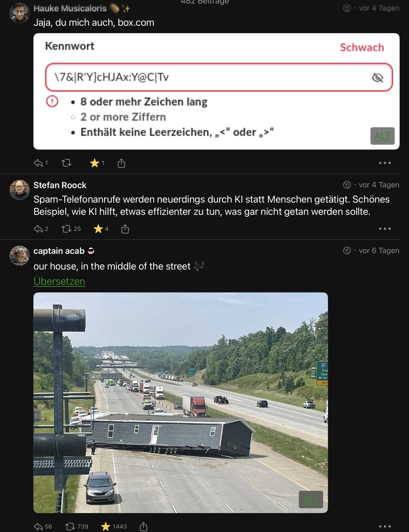
Task: Open the house-on-highway photo
Action: point(180,402)
